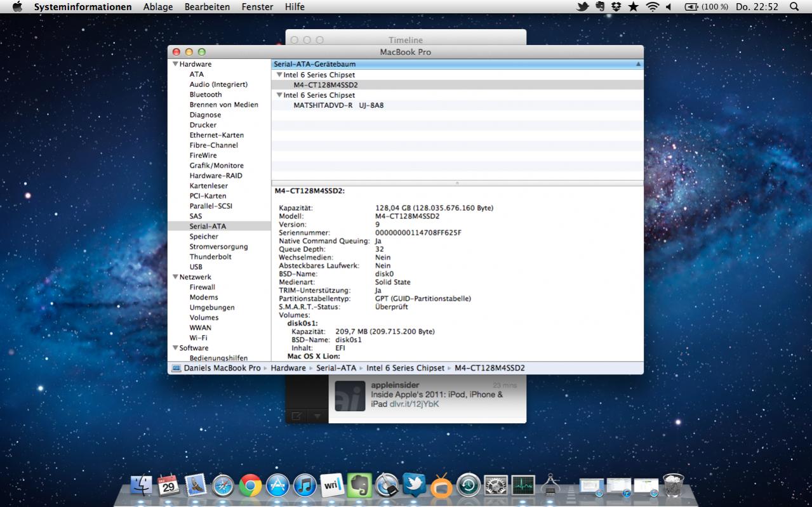The image size is (812, 507).
Task: Click Evernote icon in the menu bar
Action: click(x=600, y=7)
